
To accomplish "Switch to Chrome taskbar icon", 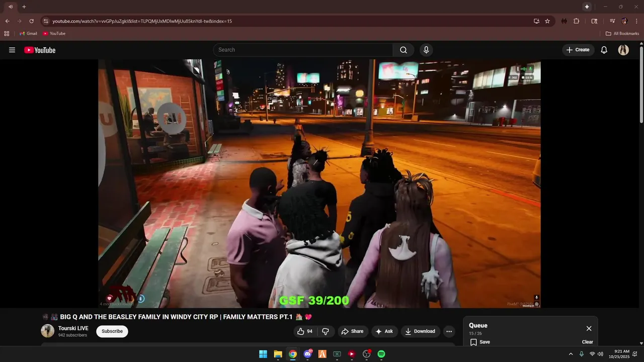I will 293,354.
